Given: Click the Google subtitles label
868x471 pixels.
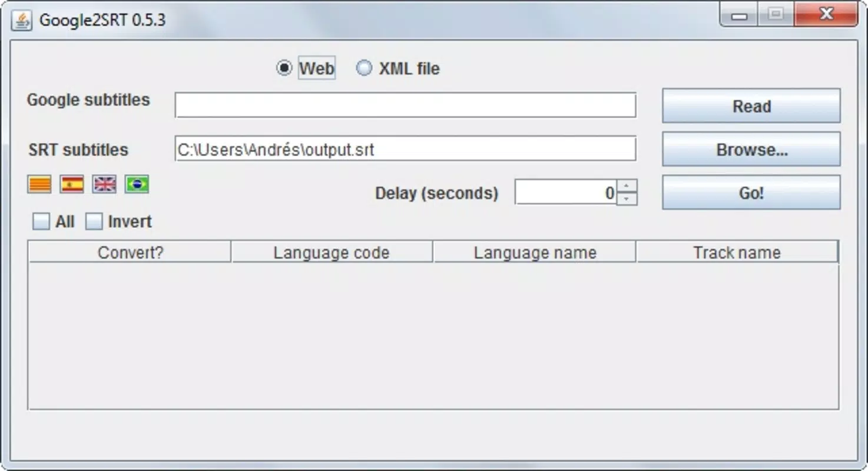Looking at the screenshot, I should pos(88,100).
